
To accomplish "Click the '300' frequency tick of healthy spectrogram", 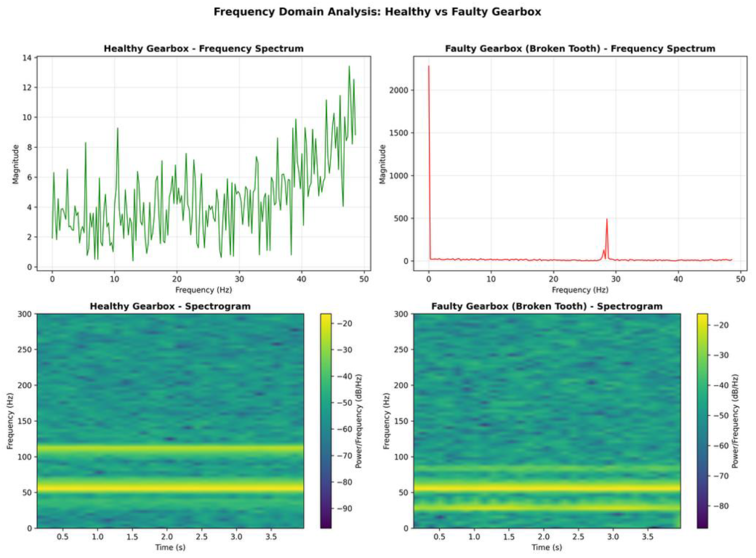I will (x=24, y=314).
